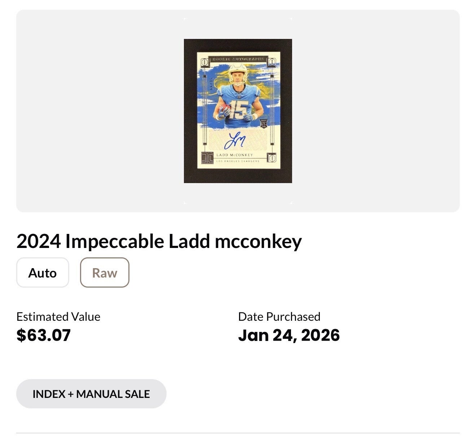The image size is (476, 448).
Task: Click the football emblem at card top-left
Action: click(x=204, y=62)
